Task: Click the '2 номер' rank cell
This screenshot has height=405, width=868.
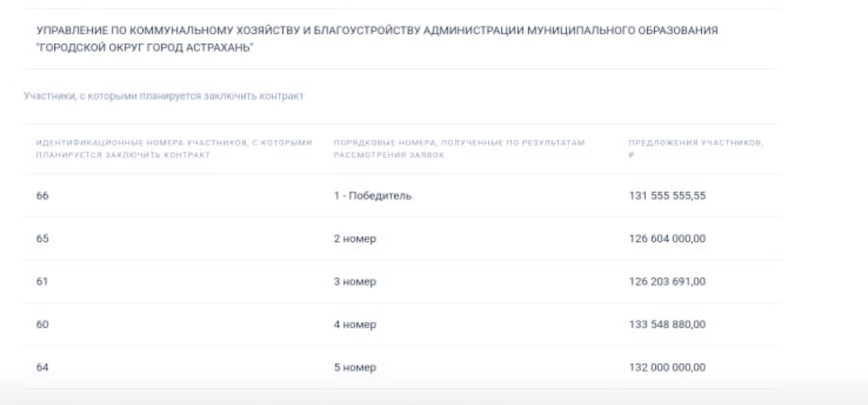Action: click(355, 239)
